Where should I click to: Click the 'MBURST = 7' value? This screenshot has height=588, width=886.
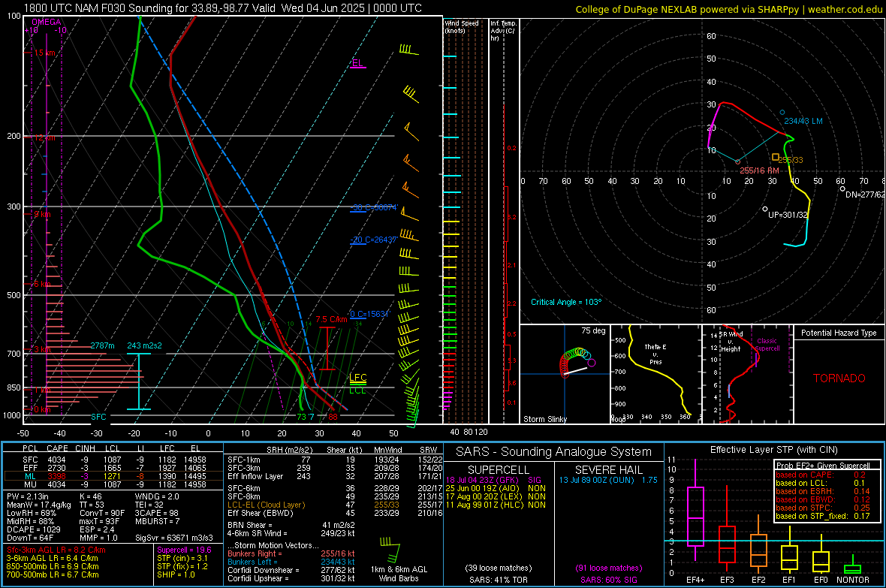coord(157,520)
